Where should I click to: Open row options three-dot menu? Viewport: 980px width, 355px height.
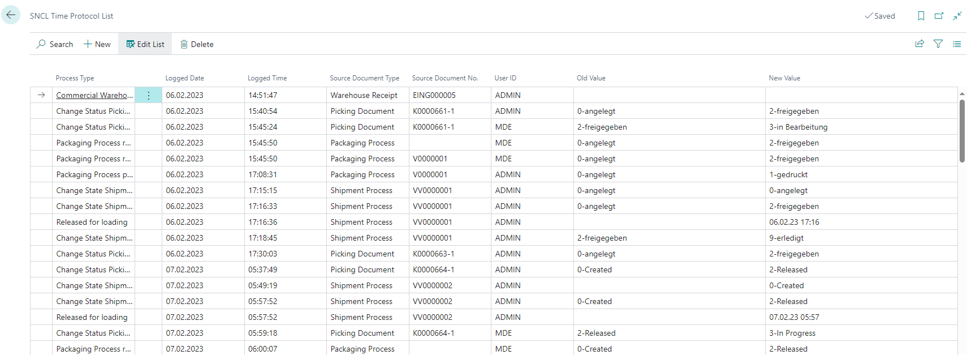pyautogui.click(x=148, y=95)
